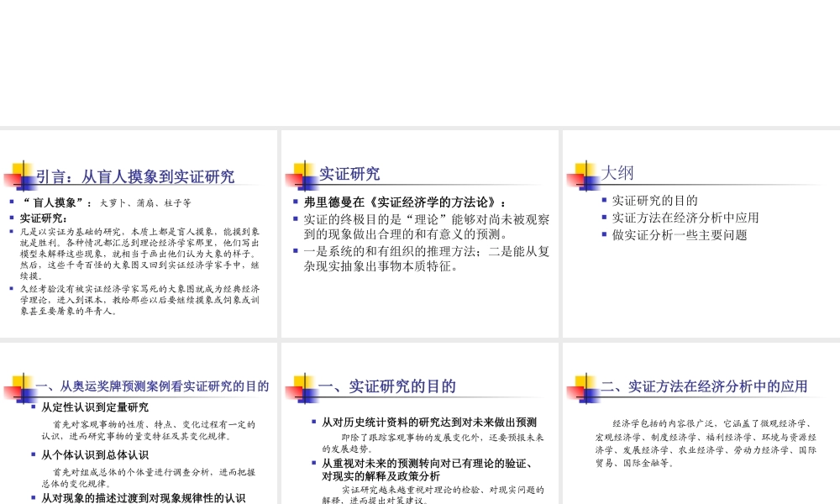This screenshot has width=840, height=504.
Task: Click the paragraph starting 久经考验没有被实证经济学家
Action: click(x=139, y=300)
